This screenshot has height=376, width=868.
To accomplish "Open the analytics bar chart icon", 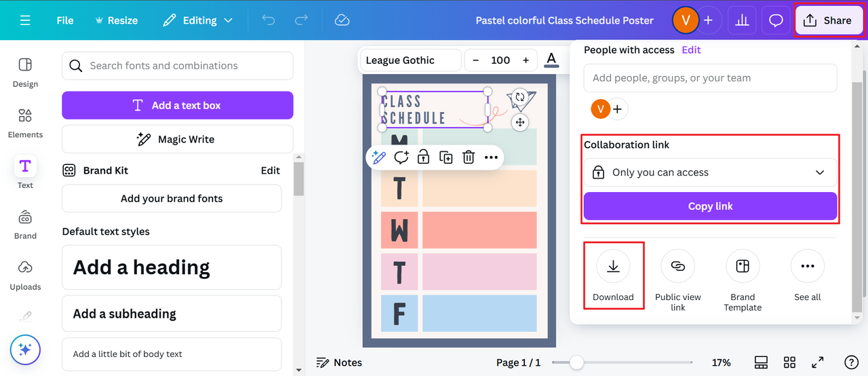I will 742,20.
